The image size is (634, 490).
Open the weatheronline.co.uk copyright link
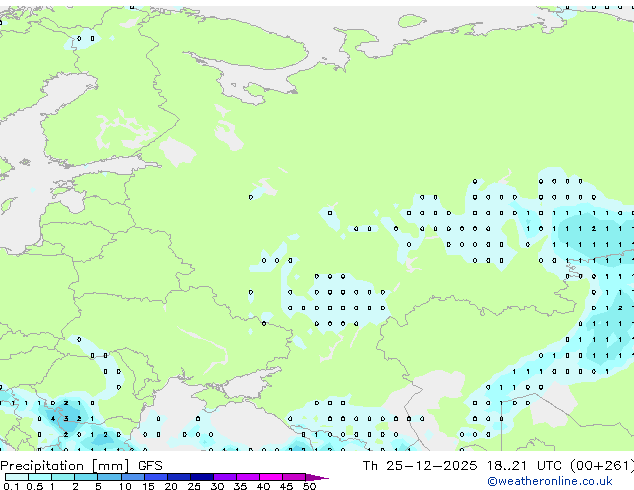pyautogui.click(x=550, y=481)
